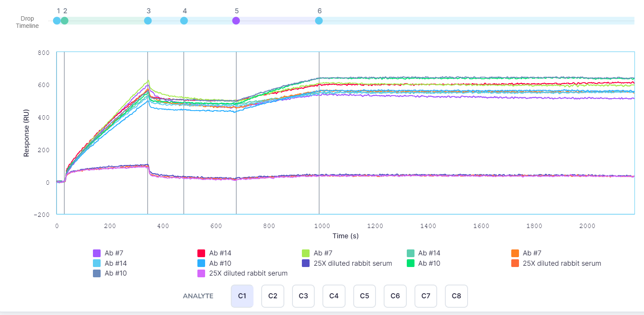This screenshot has height=315, width=644.
Task: Select analyte C1 button
Action: tap(242, 296)
